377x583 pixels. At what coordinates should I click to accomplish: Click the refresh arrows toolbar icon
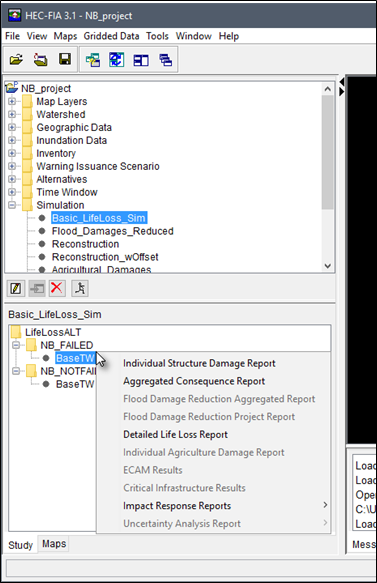click(x=117, y=60)
